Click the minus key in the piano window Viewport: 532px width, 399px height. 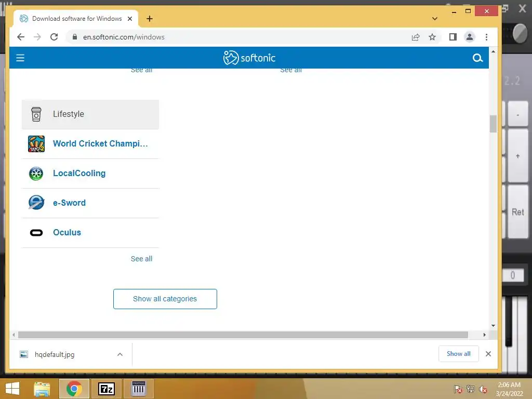pyautogui.click(x=518, y=115)
